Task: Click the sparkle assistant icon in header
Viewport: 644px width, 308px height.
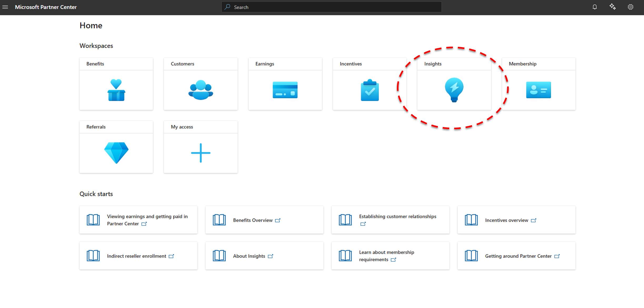Action: 613,7
